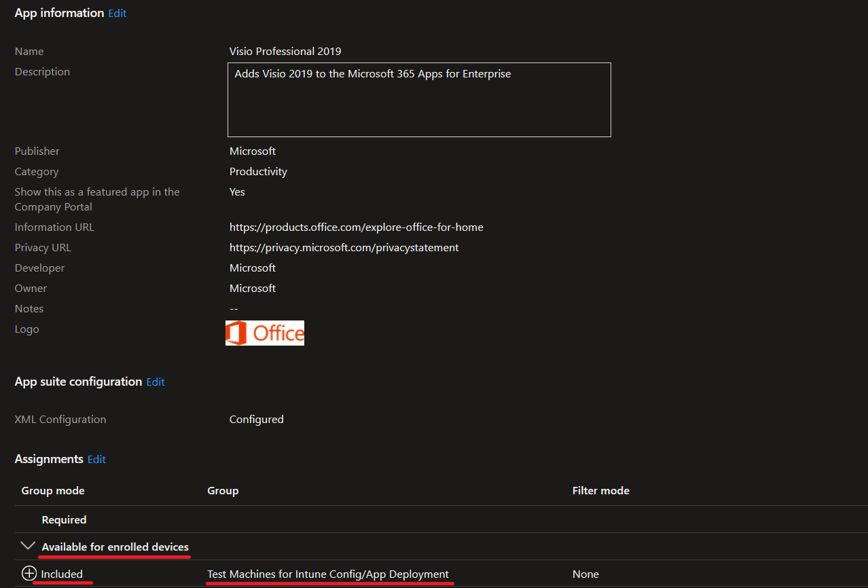Viewport: 868px width, 588px height.
Task: Click the 'Visio Professional 2019' name value
Action: click(285, 52)
